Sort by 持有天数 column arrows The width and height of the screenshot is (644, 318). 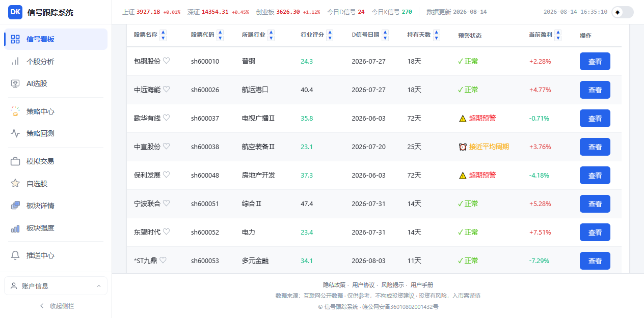point(436,35)
